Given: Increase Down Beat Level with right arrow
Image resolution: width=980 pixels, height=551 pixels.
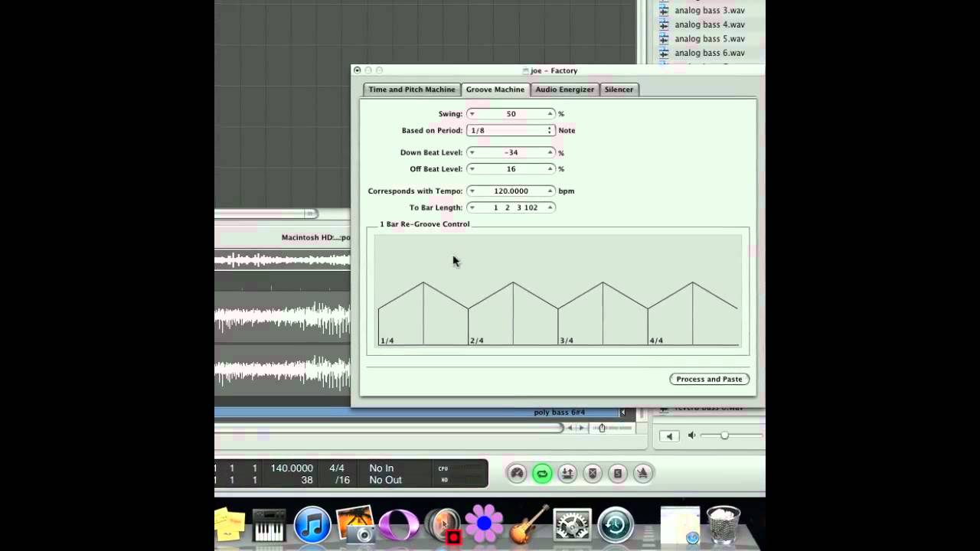Looking at the screenshot, I should 550,152.
